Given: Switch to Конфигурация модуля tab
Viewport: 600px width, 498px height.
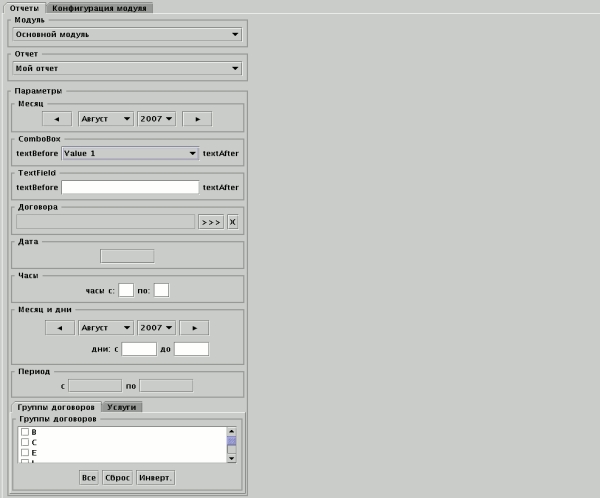Looking at the screenshot, I should 115,7.
